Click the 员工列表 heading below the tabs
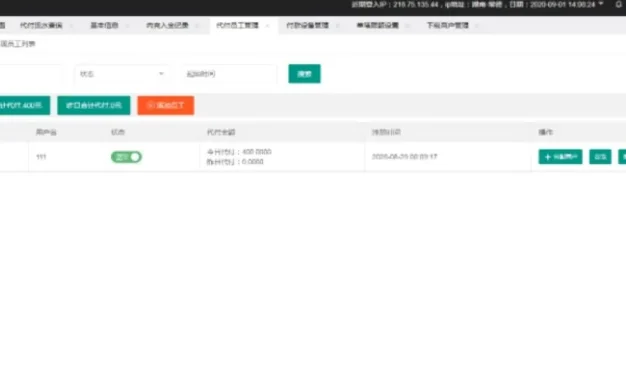626x386 pixels. pyautogui.click(x=18, y=44)
